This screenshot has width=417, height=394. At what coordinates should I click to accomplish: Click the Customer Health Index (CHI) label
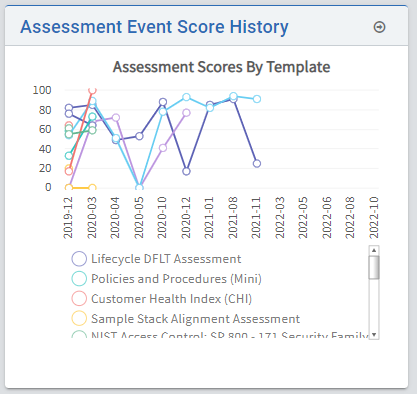(x=171, y=299)
